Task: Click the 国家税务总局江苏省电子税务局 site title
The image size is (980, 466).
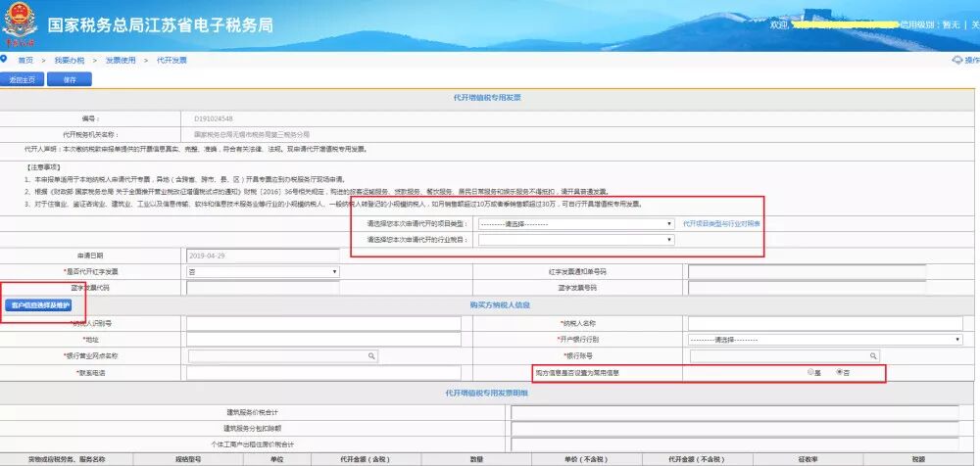Action: coord(160,25)
